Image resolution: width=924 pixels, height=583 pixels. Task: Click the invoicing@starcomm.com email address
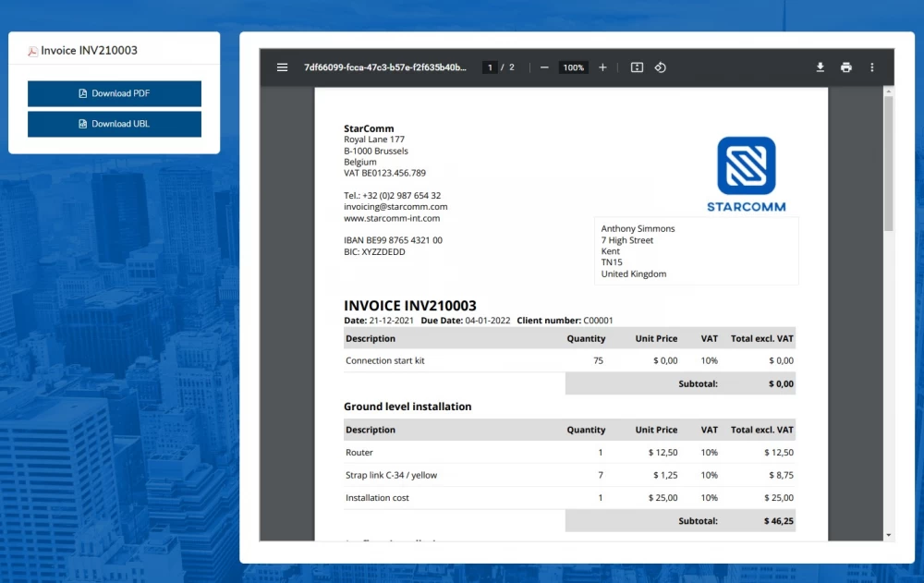tap(395, 207)
